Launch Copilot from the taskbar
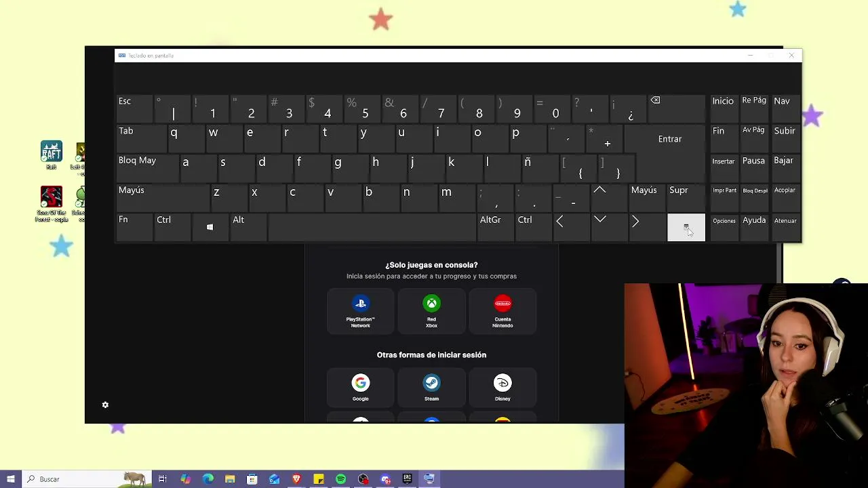Screen dimensions: 868x488 185,479
